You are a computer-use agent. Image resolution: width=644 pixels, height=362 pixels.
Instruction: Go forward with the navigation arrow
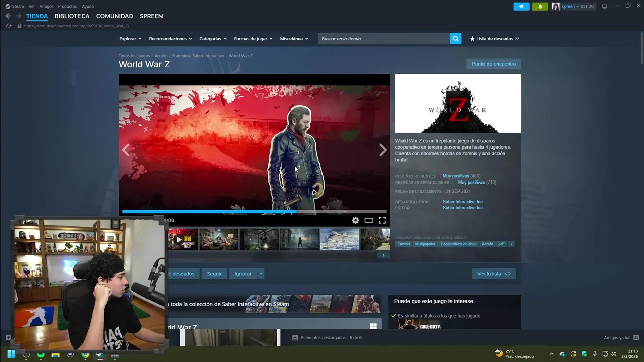pos(19,16)
